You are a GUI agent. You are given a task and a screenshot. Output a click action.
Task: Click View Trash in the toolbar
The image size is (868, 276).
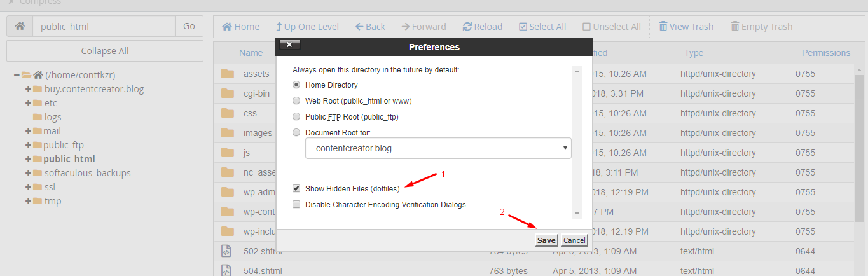click(686, 27)
